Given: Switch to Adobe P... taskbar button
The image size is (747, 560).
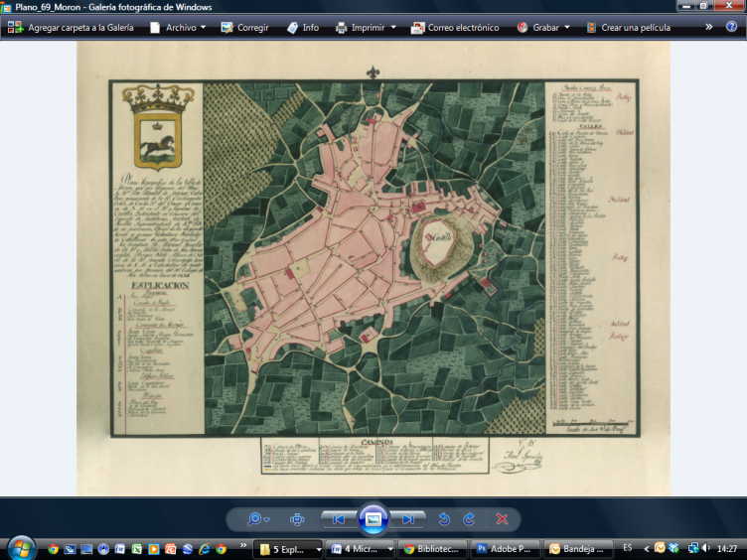Looking at the screenshot, I should click(505, 549).
